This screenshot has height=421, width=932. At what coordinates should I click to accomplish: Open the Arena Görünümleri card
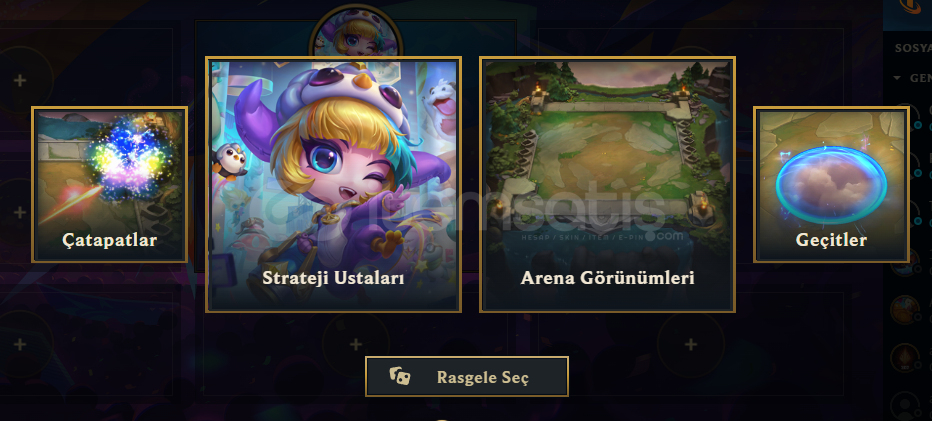coord(607,184)
